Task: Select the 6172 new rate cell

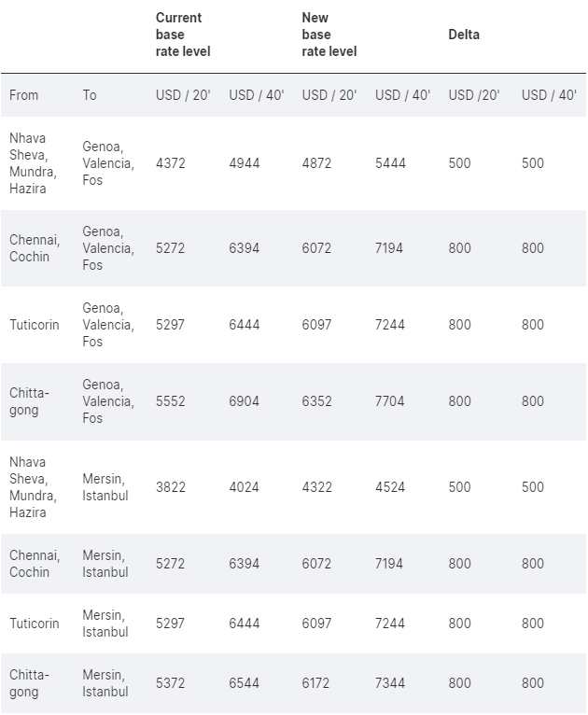Action: point(316,683)
